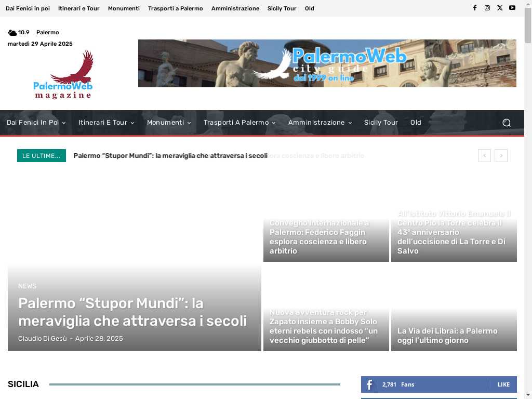Open the Instagram icon in top bar
This screenshot has height=399, width=532.
click(487, 8)
